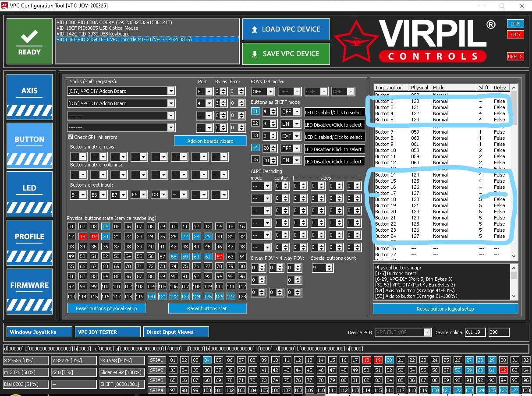
Task: Launch VPC JOY TESTER
Action: coord(108,332)
